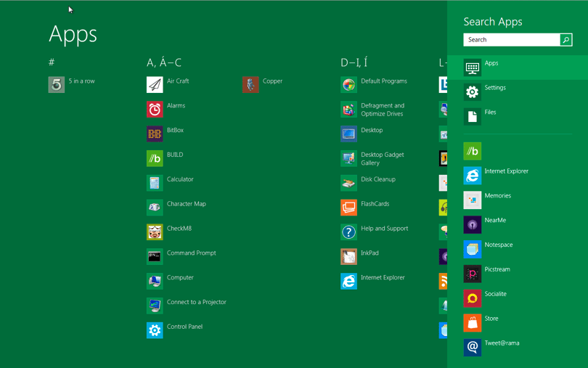Select Socialite in the search pane
The width and height of the screenshot is (588, 368).
518,298
